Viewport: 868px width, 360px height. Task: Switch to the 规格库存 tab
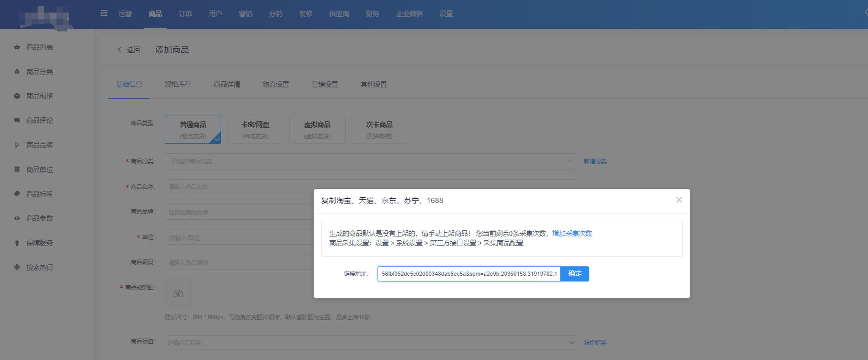(178, 84)
